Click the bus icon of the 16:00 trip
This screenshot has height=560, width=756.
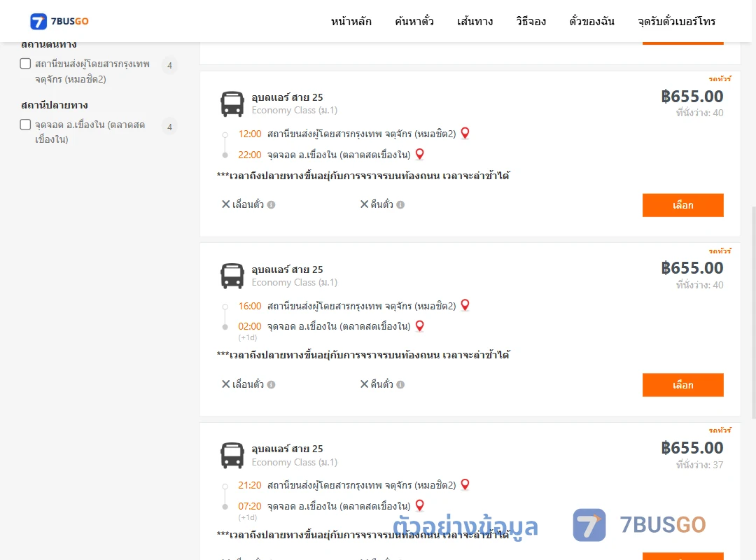(x=232, y=276)
